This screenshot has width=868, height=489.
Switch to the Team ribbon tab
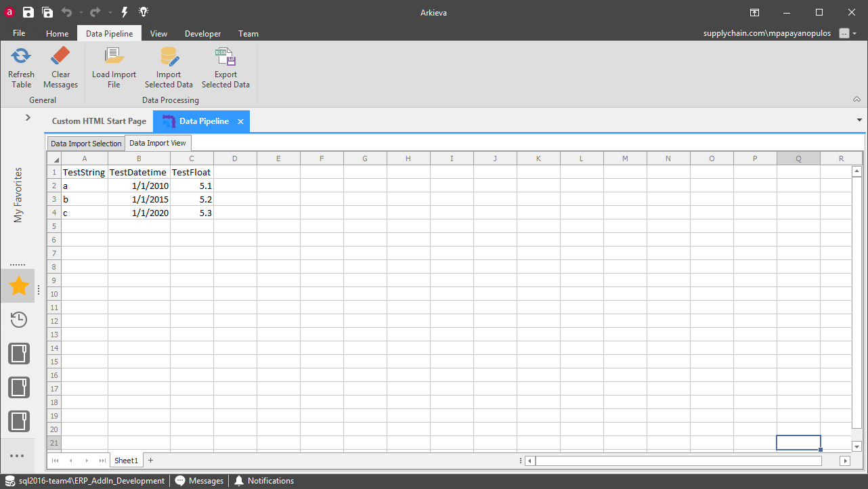click(248, 33)
